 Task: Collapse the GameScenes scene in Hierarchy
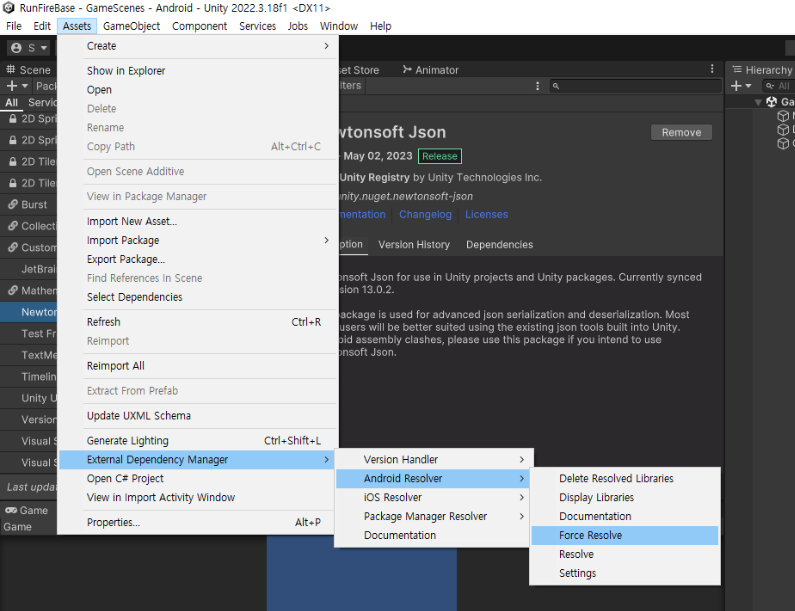point(758,102)
